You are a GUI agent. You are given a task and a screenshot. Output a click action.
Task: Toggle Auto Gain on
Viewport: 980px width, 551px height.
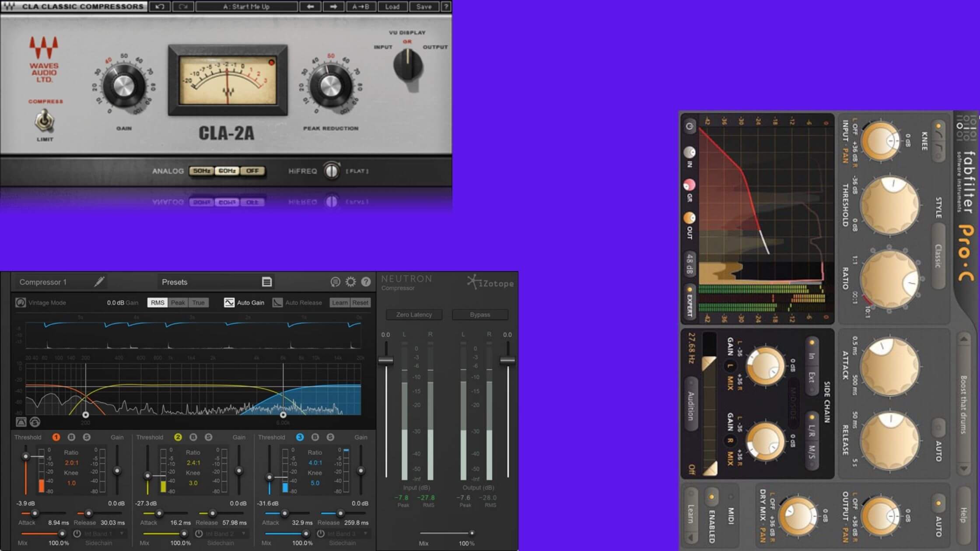click(229, 303)
